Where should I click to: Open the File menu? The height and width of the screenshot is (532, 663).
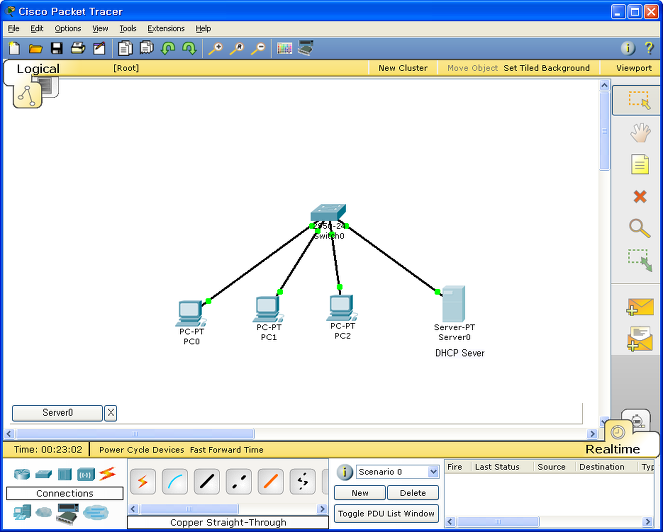14,28
